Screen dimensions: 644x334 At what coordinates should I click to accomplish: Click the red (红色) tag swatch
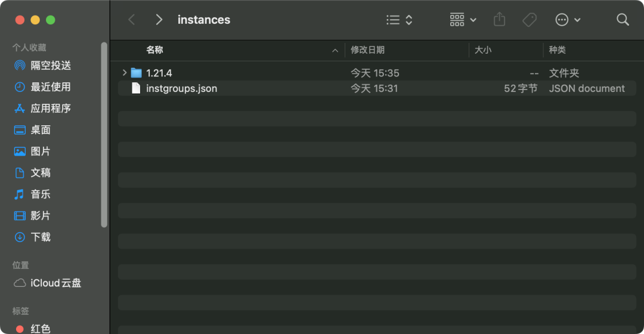(20, 329)
